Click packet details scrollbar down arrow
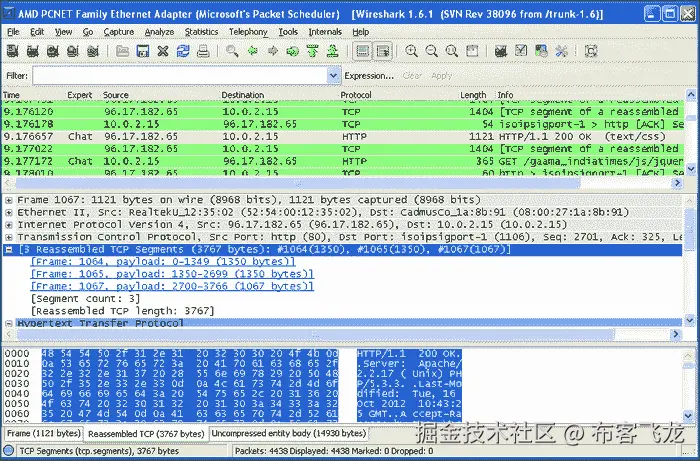 [689, 320]
